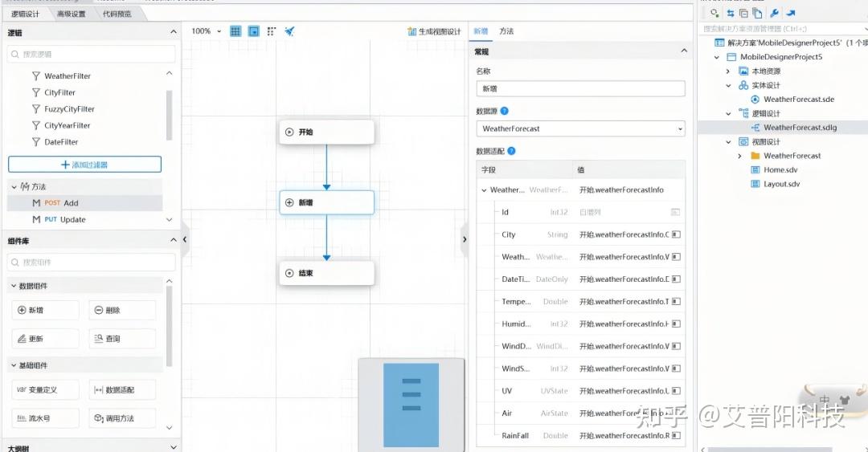Switch to the 方法 properties tab
Screen dimensions: 868x452
click(x=506, y=31)
